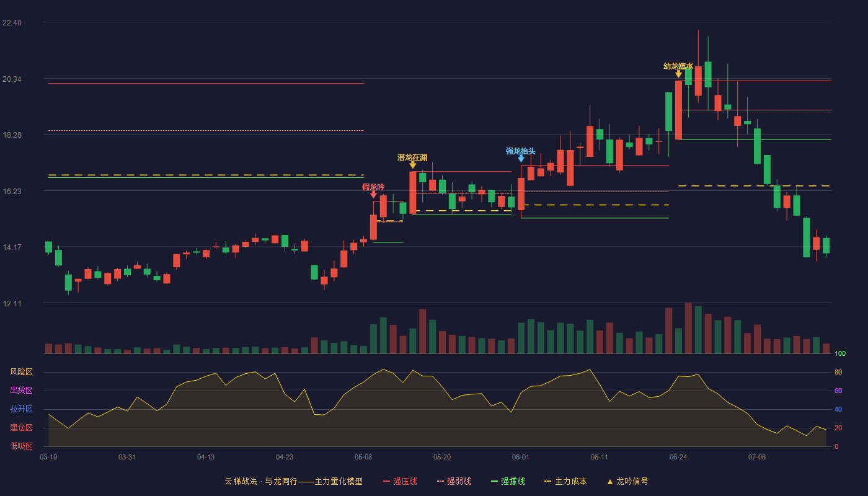868x496 pixels.
Task: Click the 20.34 price axis label
Action: (x=12, y=79)
